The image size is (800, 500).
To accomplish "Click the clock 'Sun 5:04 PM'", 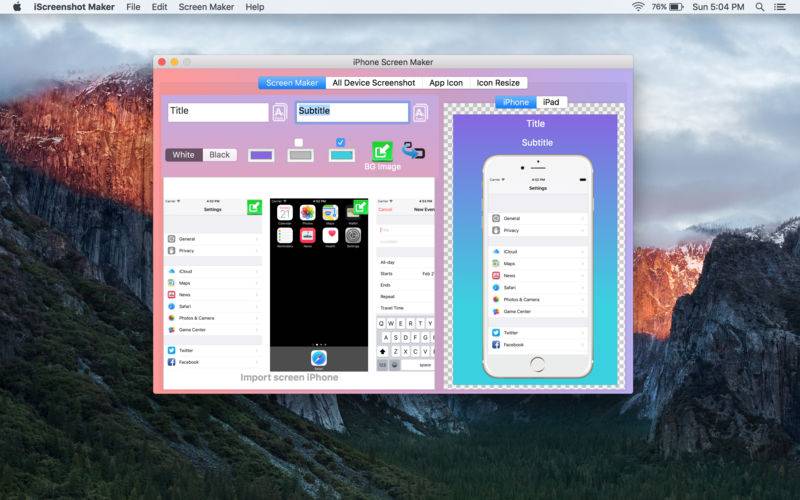I will (718, 7).
